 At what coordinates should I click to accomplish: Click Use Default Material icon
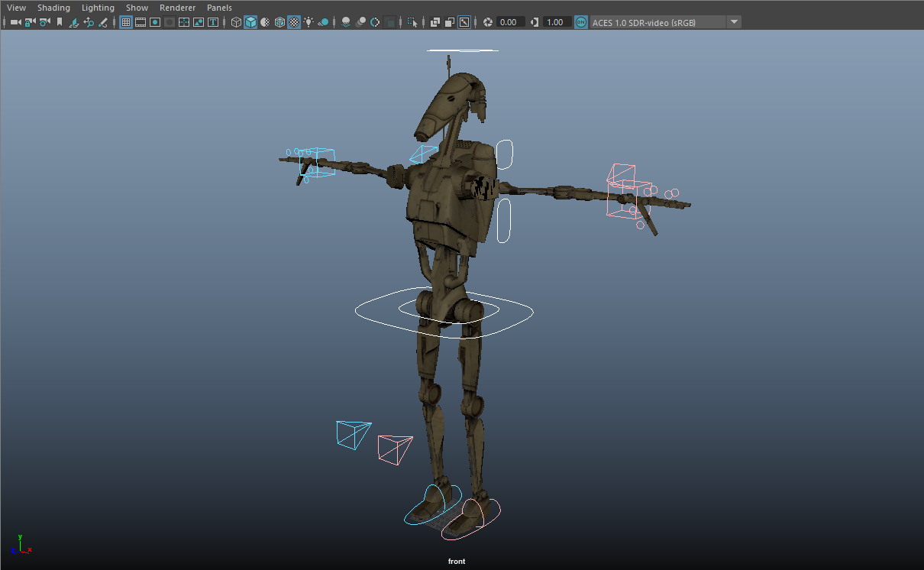[x=265, y=22]
